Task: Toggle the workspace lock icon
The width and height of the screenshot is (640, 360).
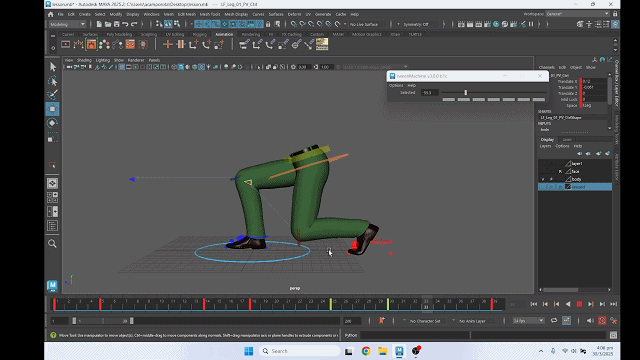Action: tap(615, 14)
